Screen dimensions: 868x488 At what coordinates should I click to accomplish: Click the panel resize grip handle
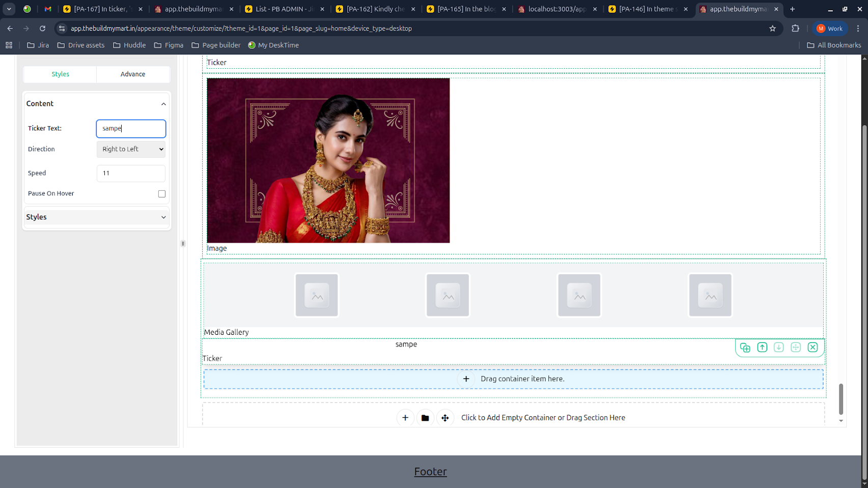coord(183,244)
